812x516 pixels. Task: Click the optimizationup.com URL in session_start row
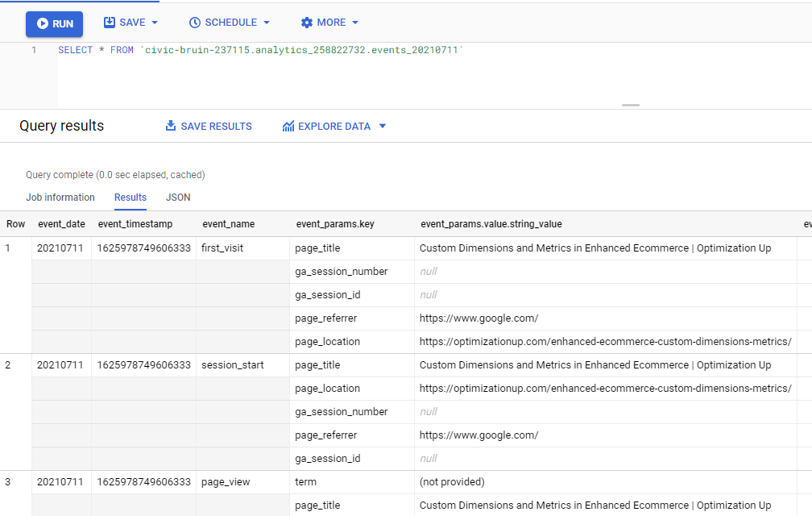(x=606, y=389)
